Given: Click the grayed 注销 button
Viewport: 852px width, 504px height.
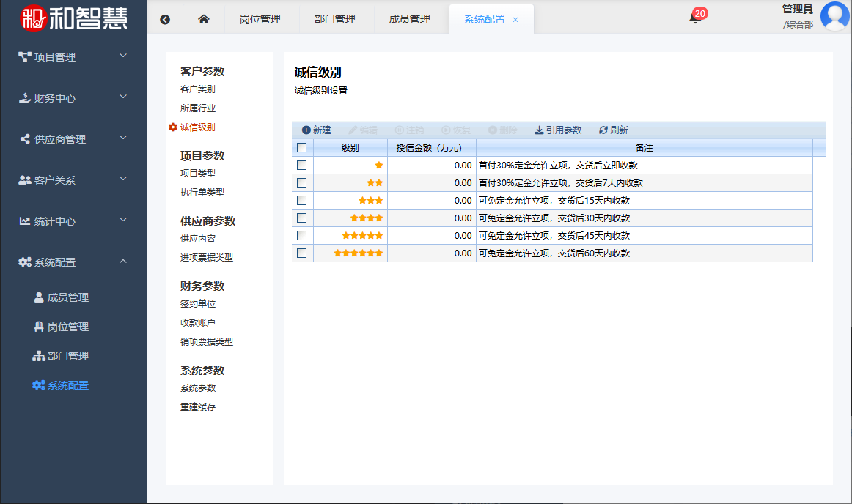Looking at the screenshot, I should (410, 130).
